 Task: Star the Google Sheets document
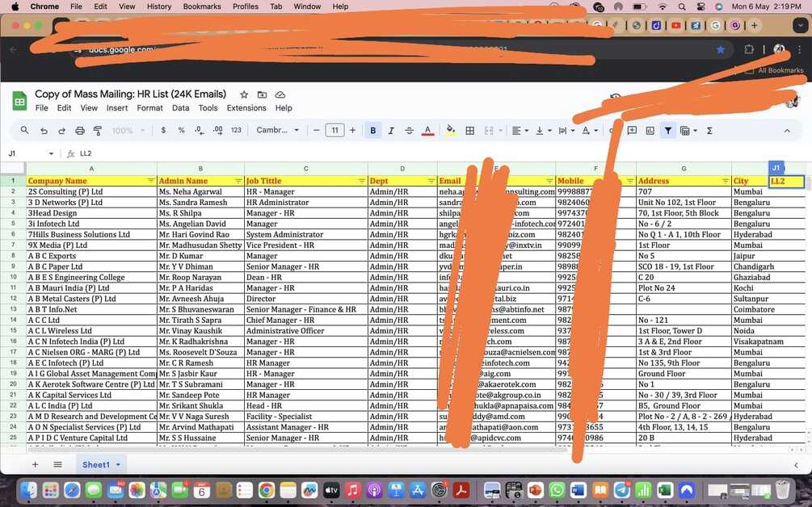click(x=244, y=94)
